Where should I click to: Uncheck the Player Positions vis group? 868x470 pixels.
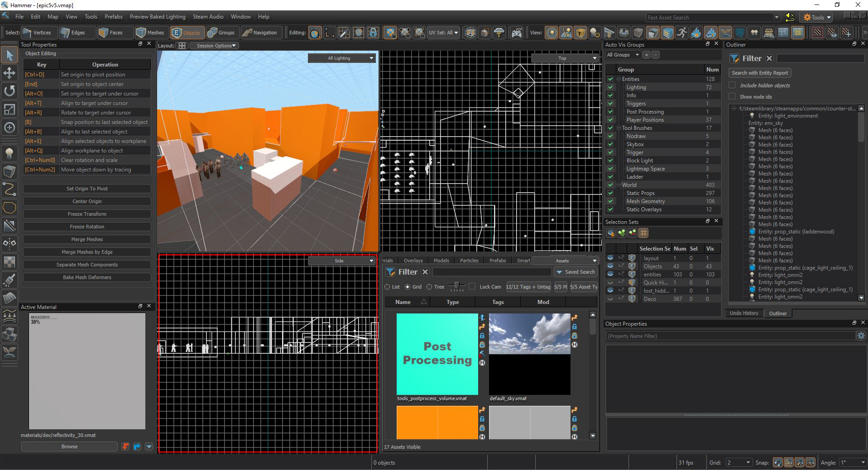click(610, 120)
